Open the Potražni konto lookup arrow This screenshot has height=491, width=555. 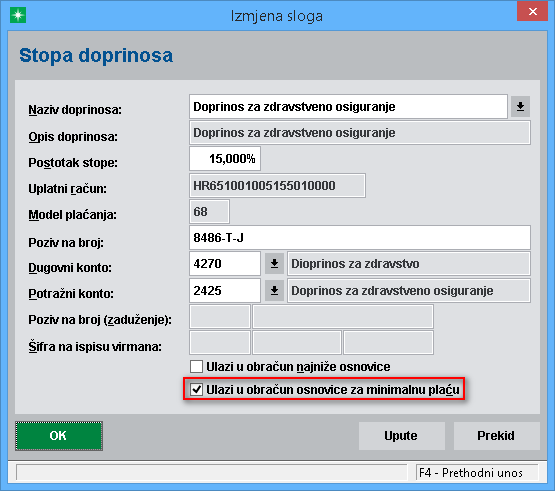(x=274, y=291)
